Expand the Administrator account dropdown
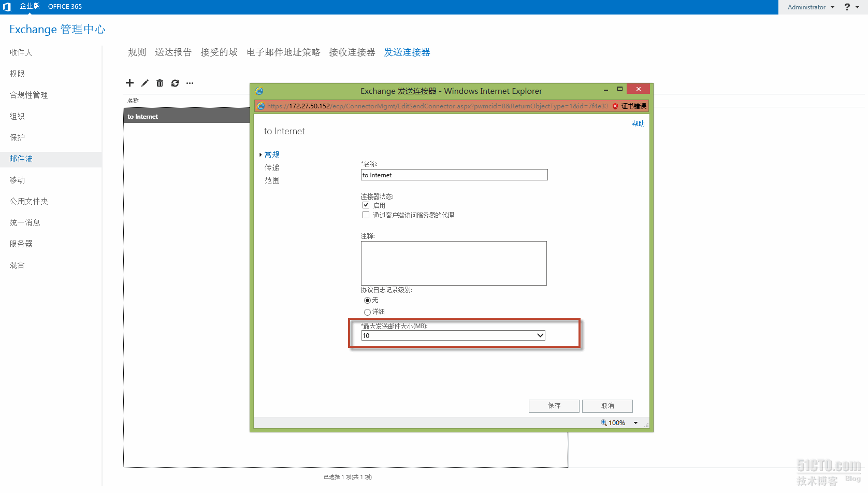 811,7
